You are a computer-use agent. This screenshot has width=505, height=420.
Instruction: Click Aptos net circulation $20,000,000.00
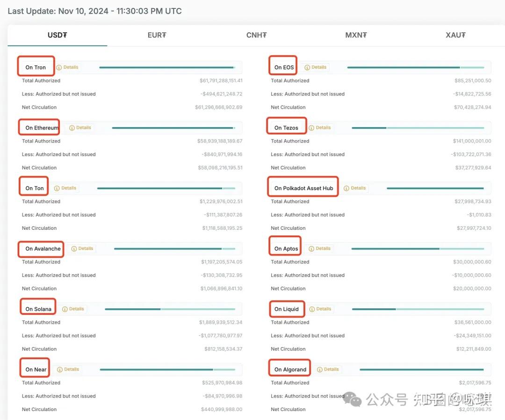point(472,288)
